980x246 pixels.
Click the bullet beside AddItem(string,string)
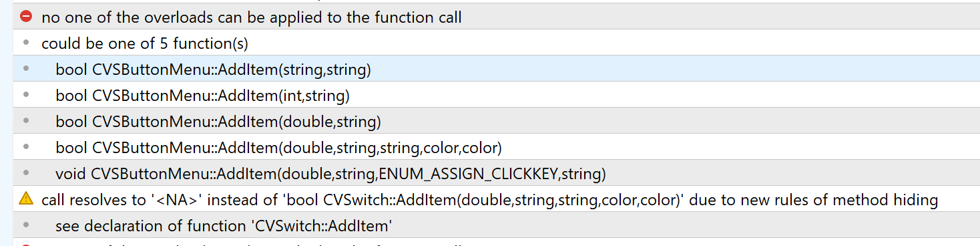coord(26,69)
